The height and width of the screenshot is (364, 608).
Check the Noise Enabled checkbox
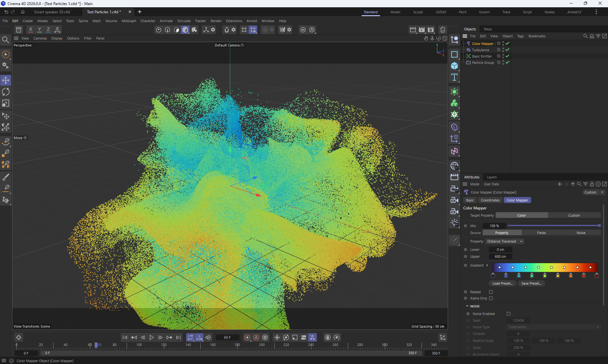pyautogui.click(x=509, y=314)
